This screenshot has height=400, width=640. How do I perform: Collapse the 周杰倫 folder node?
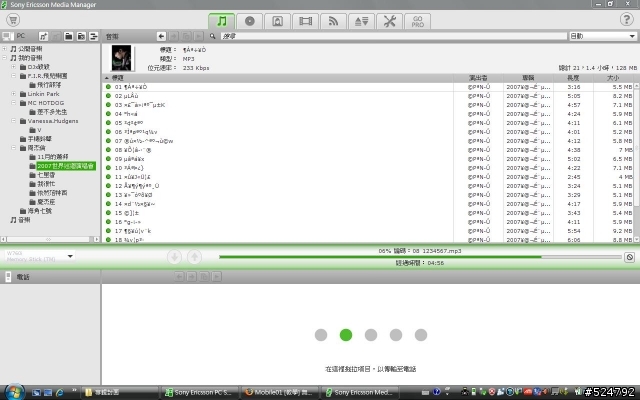[x=13, y=148]
